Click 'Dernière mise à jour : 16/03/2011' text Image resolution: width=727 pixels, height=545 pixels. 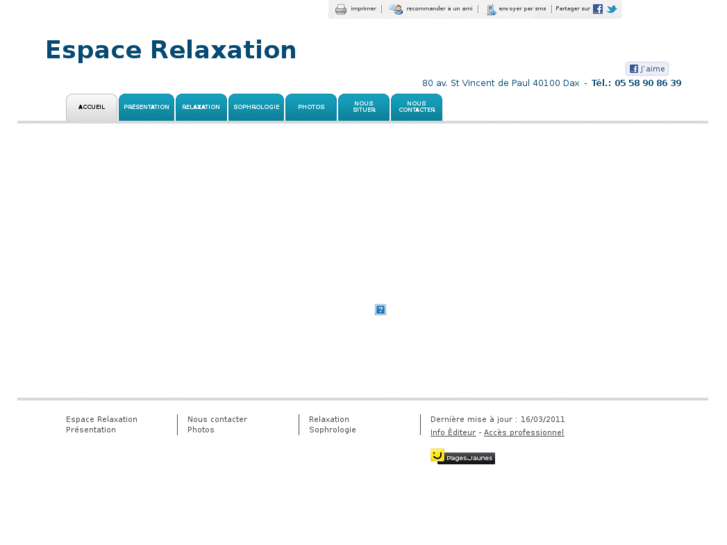coord(497,419)
